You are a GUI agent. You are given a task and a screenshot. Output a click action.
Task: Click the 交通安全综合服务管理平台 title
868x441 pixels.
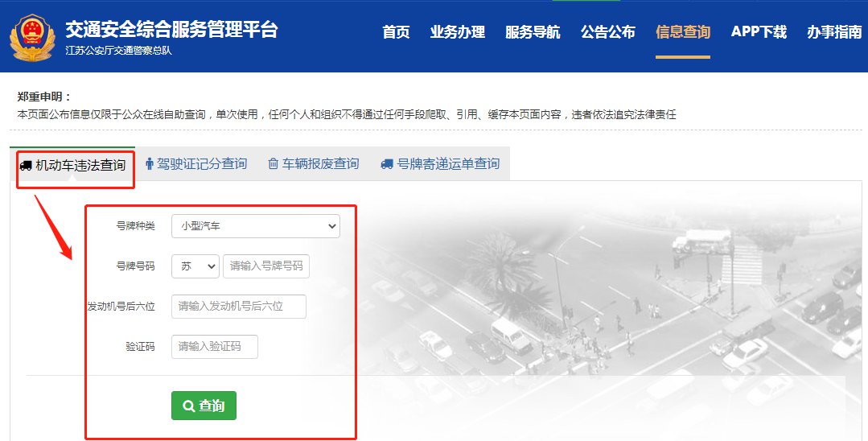(x=171, y=29)
